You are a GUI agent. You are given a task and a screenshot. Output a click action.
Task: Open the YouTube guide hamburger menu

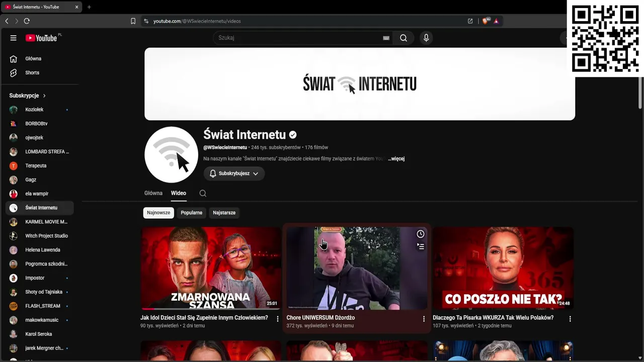(14, 38)
